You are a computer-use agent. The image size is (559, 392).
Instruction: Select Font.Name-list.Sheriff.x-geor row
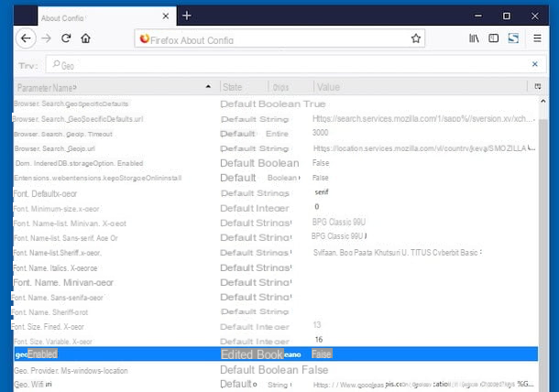(x=276, y=253)
